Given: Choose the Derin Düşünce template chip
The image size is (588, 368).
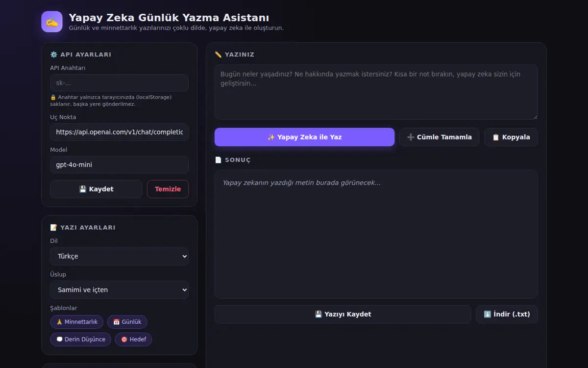Looking at the screenshot, I should click(80, 340).
